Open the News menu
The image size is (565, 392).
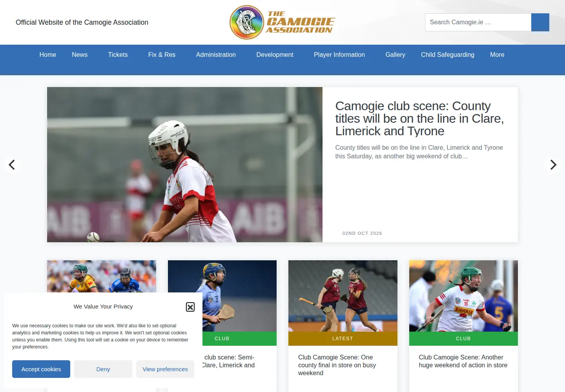click(x=80, y=55)
